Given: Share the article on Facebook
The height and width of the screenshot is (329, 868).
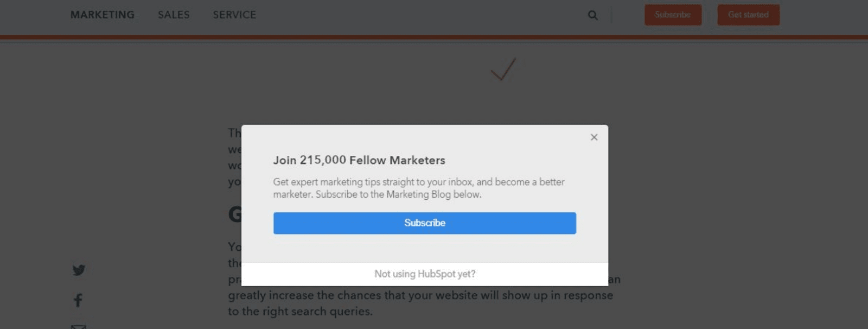Looking at the screenshot, I should pos(78,300).
